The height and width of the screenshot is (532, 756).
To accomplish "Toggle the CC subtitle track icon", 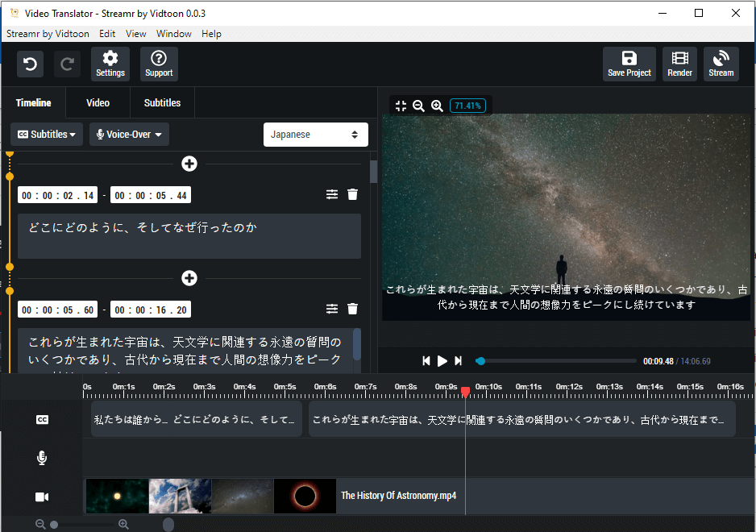I will pos(42,420).
